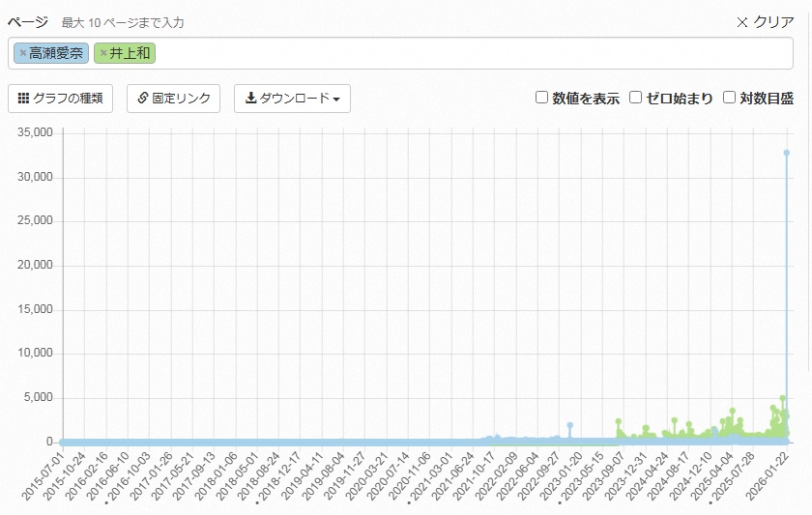Click the green spike point near 2023-09-07
The width and height of the screenshot is (812, 515).
point(618,421)
